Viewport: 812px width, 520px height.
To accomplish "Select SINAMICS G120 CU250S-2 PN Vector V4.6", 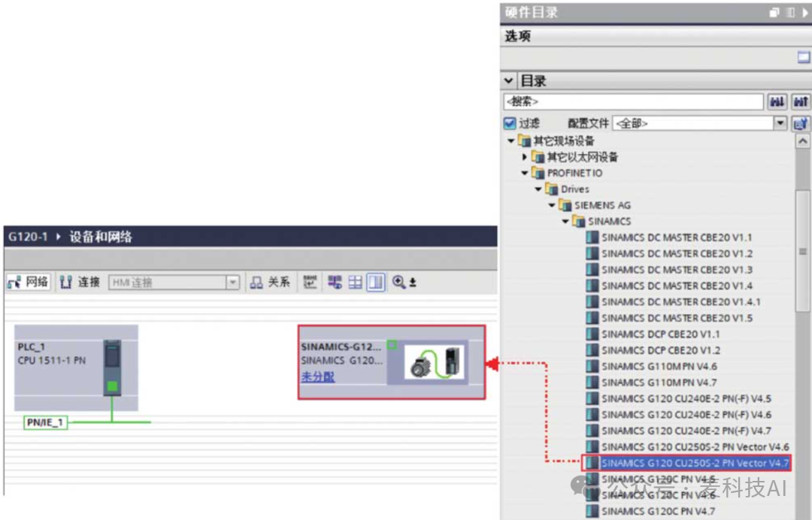I will 695,446.
